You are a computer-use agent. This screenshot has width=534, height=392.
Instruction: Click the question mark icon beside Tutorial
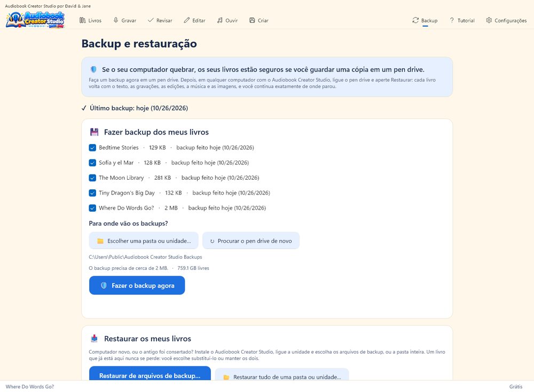[452, 20]
